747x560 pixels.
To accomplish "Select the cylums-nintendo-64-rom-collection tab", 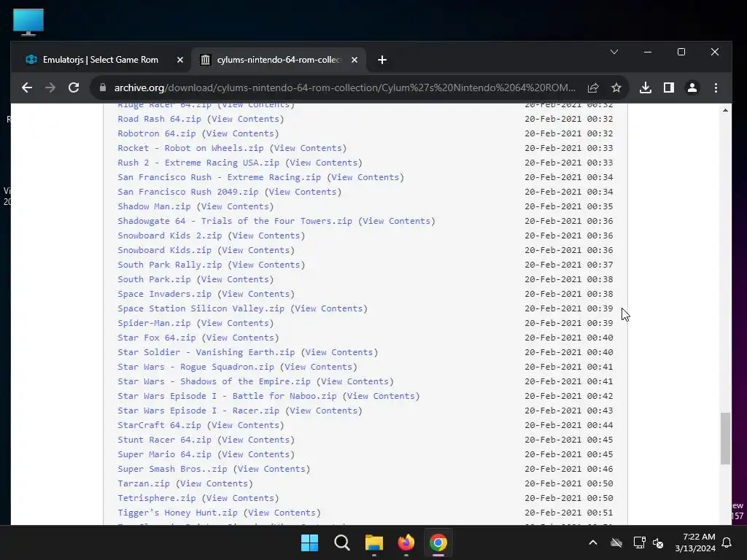I will 279,60.
